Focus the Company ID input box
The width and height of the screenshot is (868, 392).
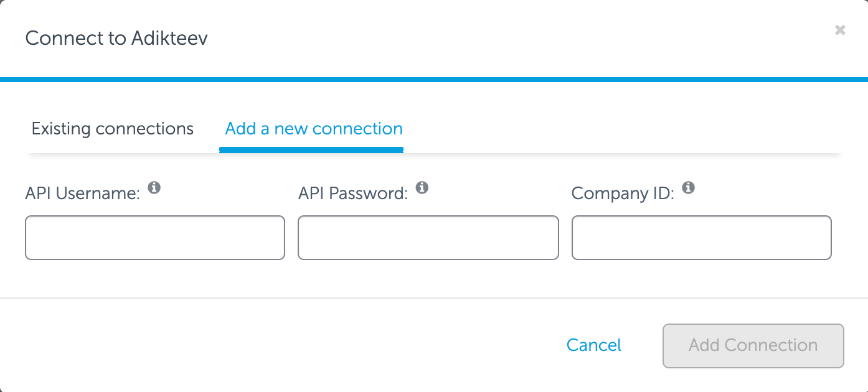tap(702, 238)
